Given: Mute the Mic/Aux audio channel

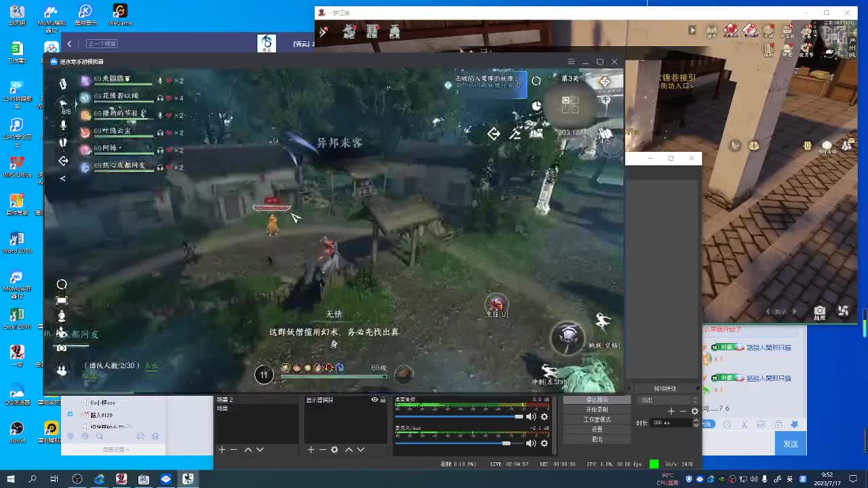Looking at the screenshot, I should [531, 443].
